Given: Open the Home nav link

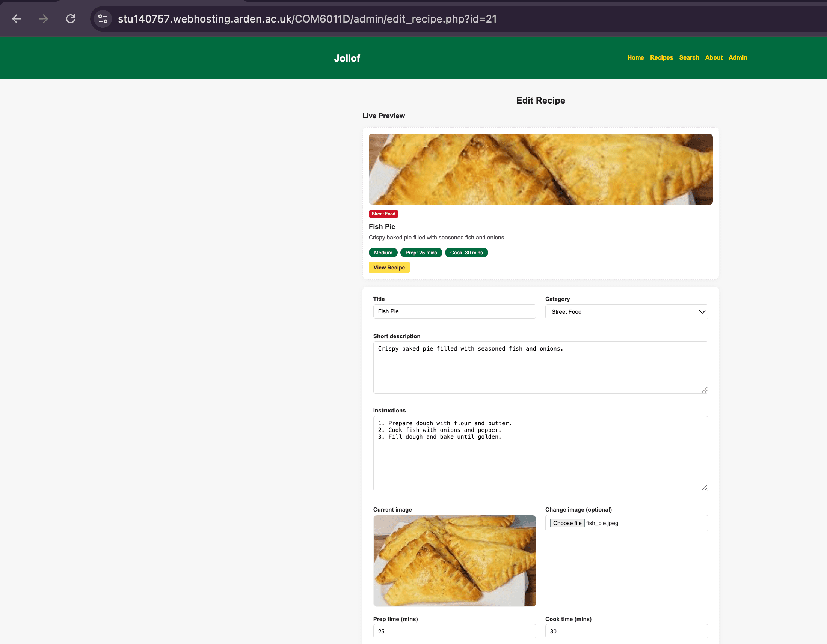Looking at the screenshot, I should (635, 57).
